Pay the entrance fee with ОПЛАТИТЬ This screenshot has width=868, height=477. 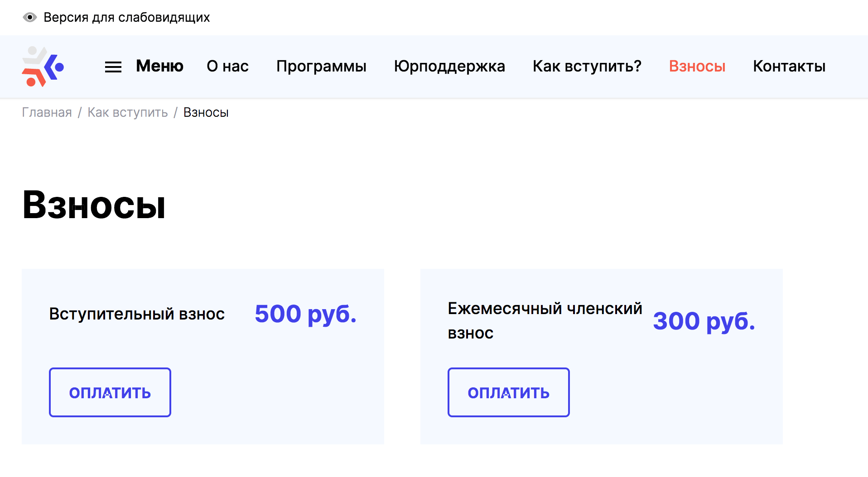[x=110, y=392]
